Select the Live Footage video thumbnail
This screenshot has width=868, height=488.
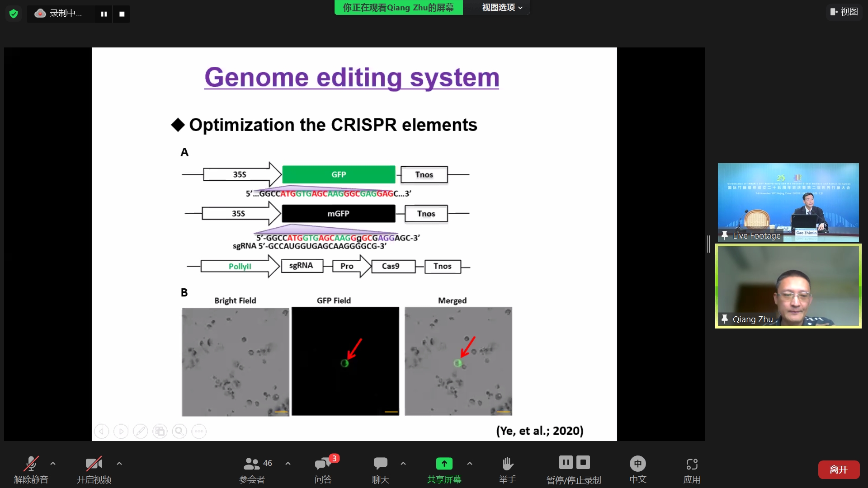click(788, 202)
